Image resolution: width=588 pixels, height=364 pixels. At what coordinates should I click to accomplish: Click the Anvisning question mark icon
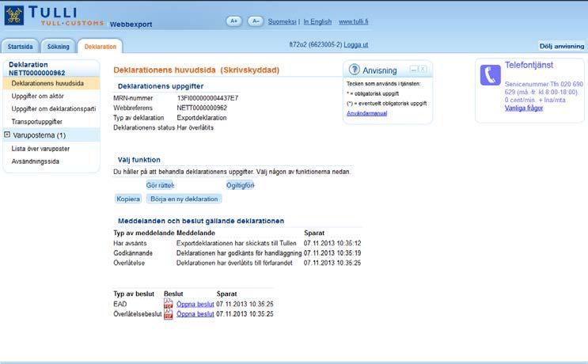(354, 70)
